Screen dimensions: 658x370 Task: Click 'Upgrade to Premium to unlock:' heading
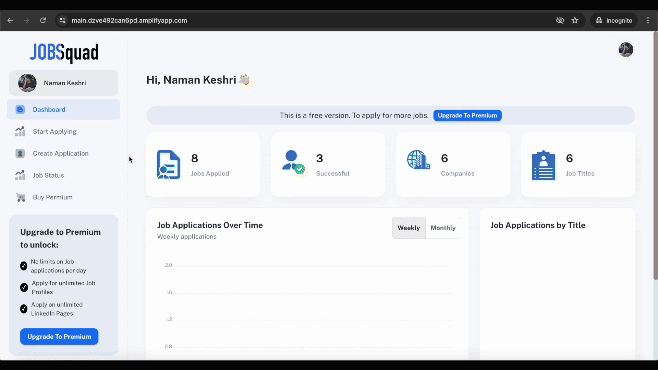coord(60,238)
